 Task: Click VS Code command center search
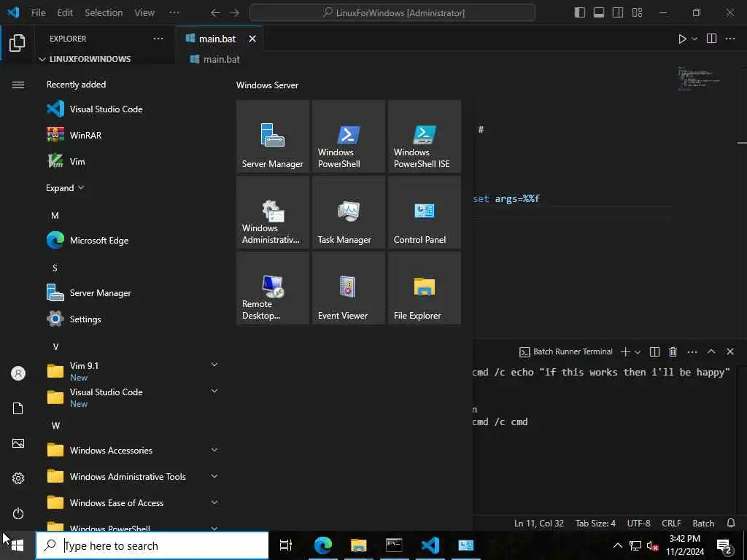tap(392, 13)
